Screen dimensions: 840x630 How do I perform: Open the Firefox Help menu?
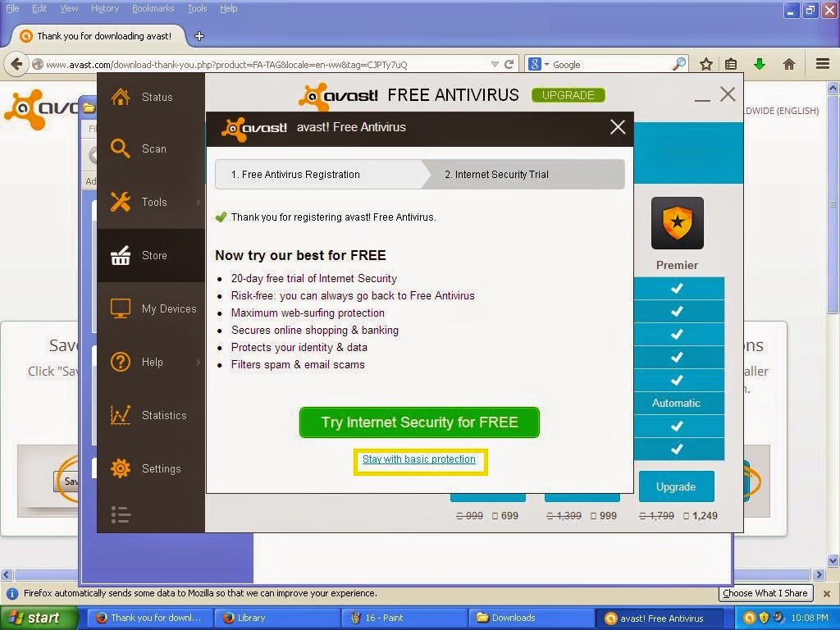[x=228, y=8]
